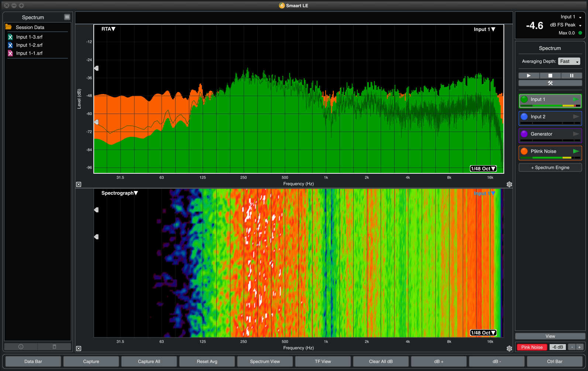Viewport: 588px width, 371px height.
Task: Click the lower RTA level threshold marker
Action: (x=96, y=122)
